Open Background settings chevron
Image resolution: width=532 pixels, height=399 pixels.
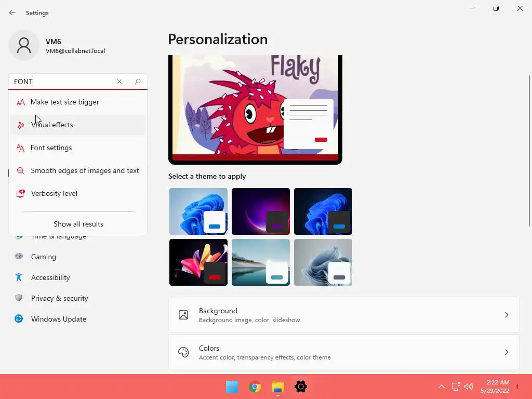506,315
